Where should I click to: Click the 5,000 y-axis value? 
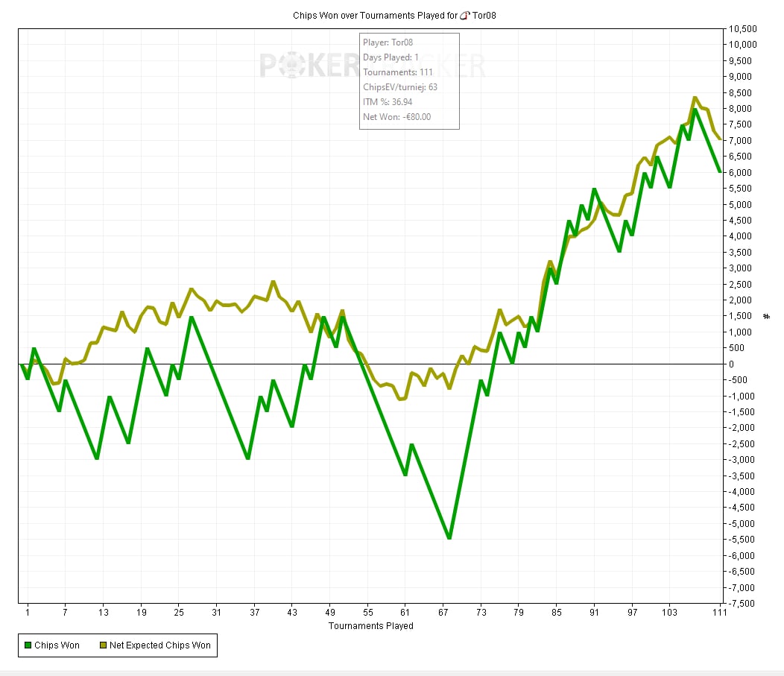(x=740, y=204)
